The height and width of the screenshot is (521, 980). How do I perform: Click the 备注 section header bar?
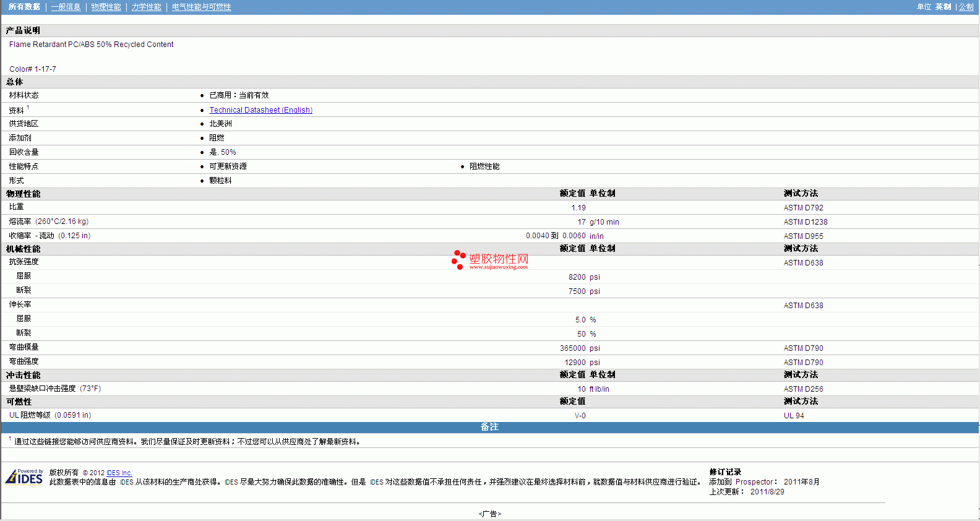(489, 427)
